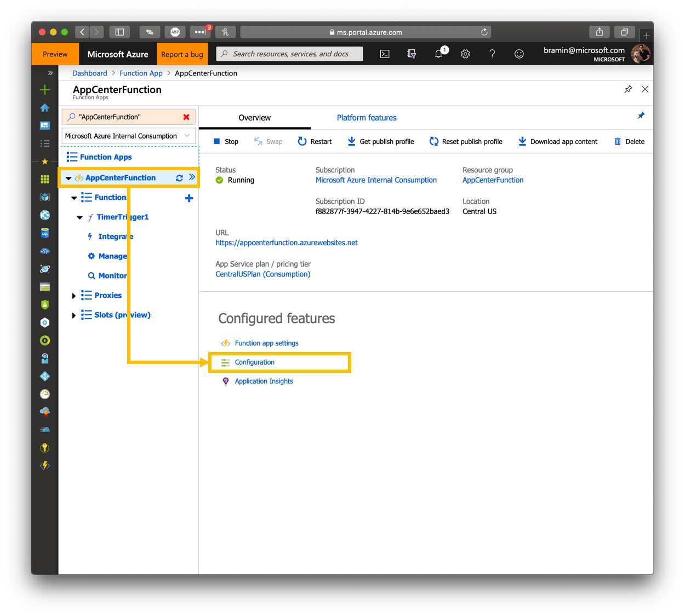
Task: Select Monitor under TimerTrigger1
Action: (x=112, y=276)
